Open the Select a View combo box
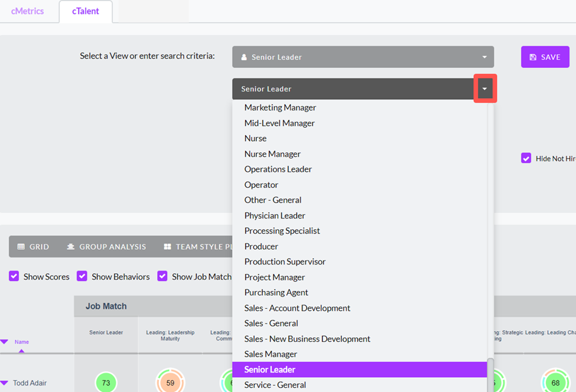Screen dimensions: 576x392 point(363,57)
